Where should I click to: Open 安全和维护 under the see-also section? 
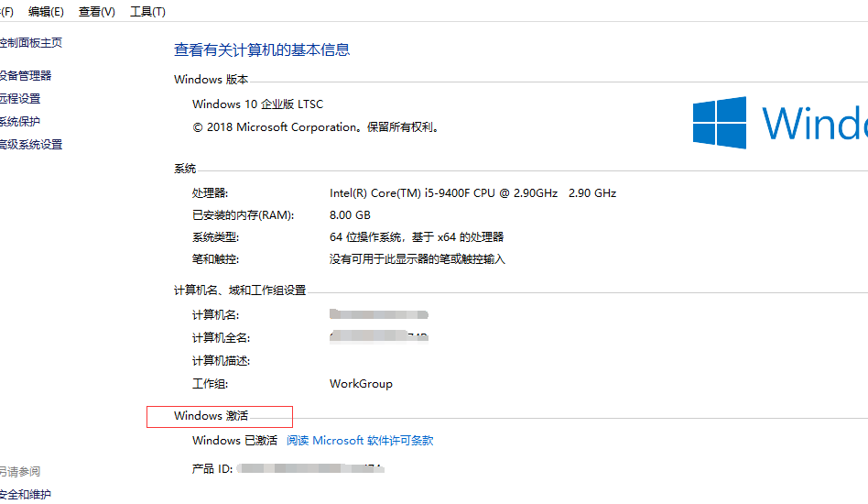tap(26, 495)
